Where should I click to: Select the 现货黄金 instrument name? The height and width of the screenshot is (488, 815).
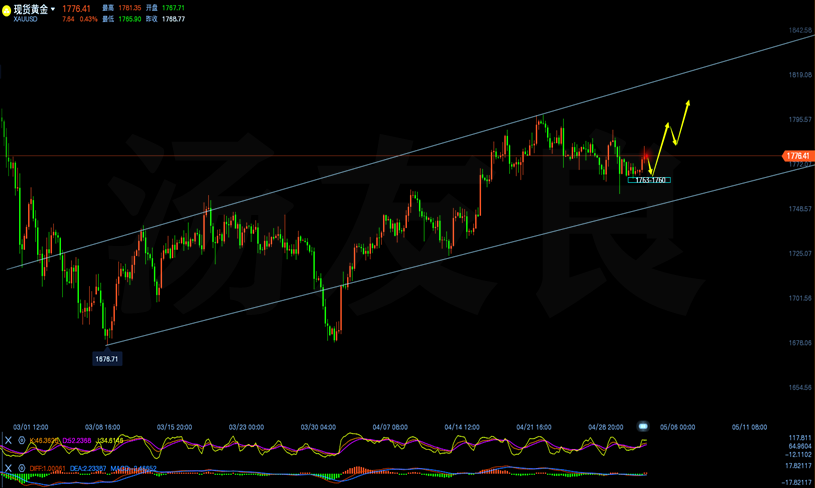coord(31,9)
